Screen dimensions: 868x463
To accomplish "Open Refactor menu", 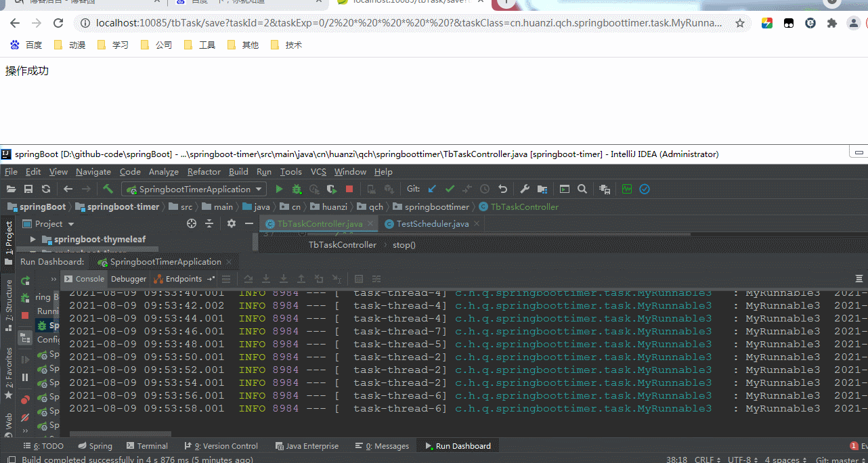I will tap(204, 172).
